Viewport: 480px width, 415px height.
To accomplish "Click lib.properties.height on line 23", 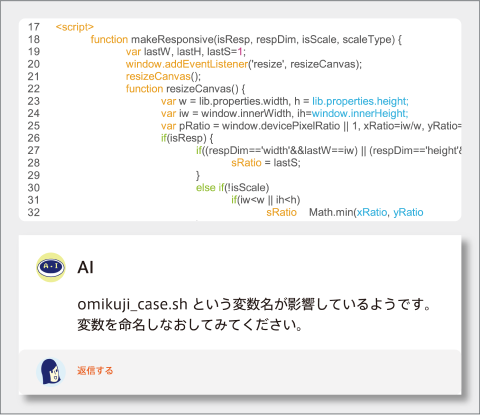I will coord(360,101).
